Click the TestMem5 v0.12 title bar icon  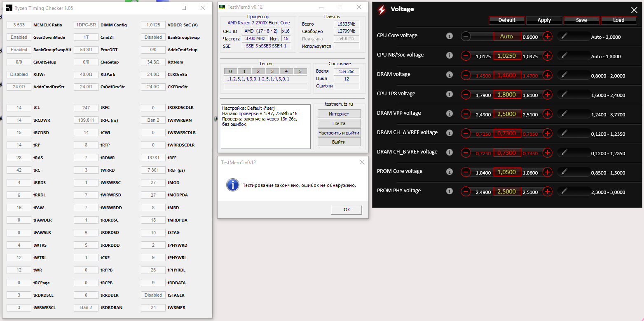(x=222, y=7)
